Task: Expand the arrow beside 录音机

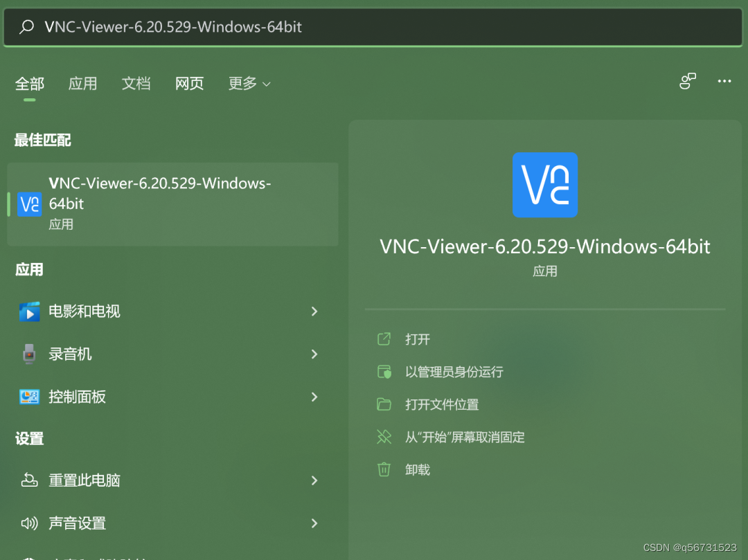Action: [x=314, y=354]
